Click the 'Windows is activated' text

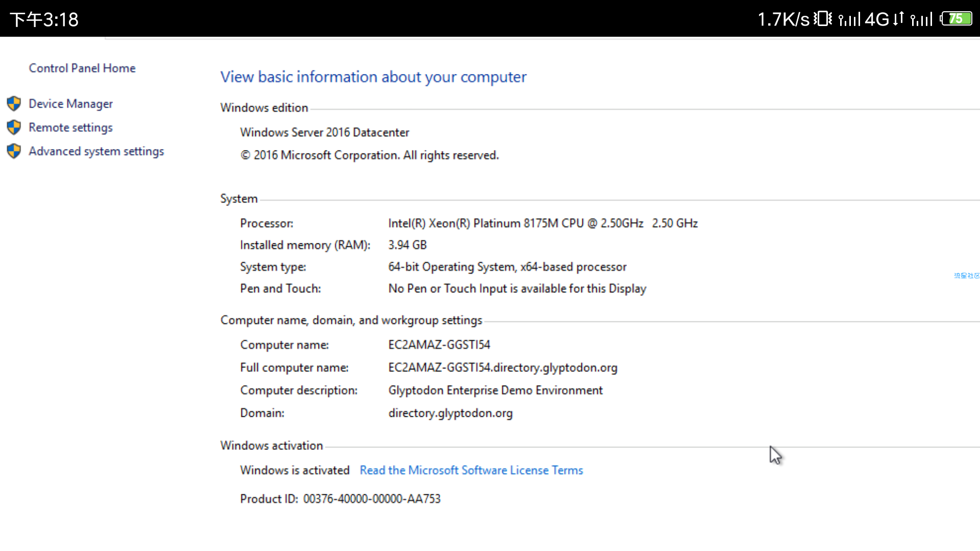click(x=295, y=470)
